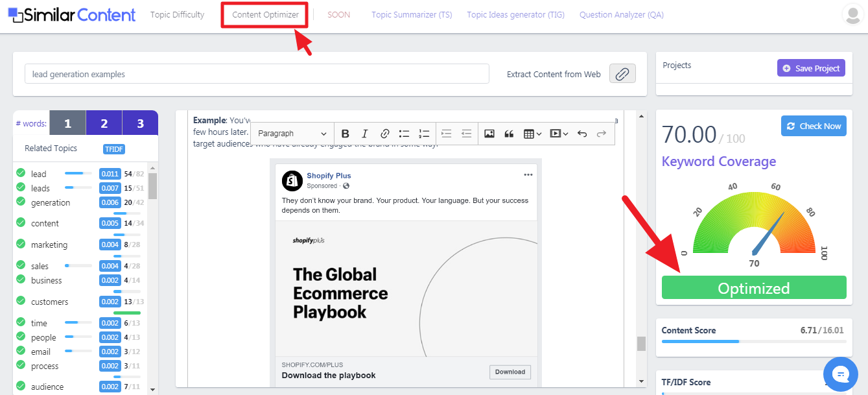Open the Content Optimizer tab

coord(265,14)
